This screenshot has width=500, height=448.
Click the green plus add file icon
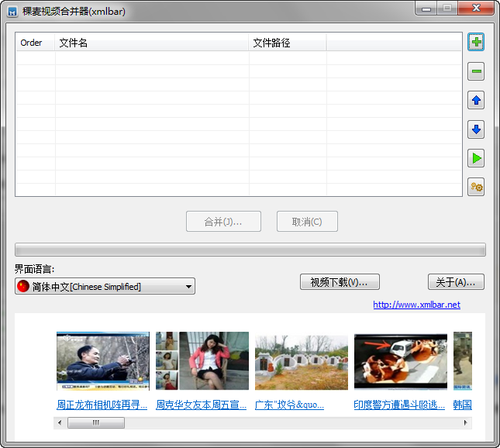476,43
